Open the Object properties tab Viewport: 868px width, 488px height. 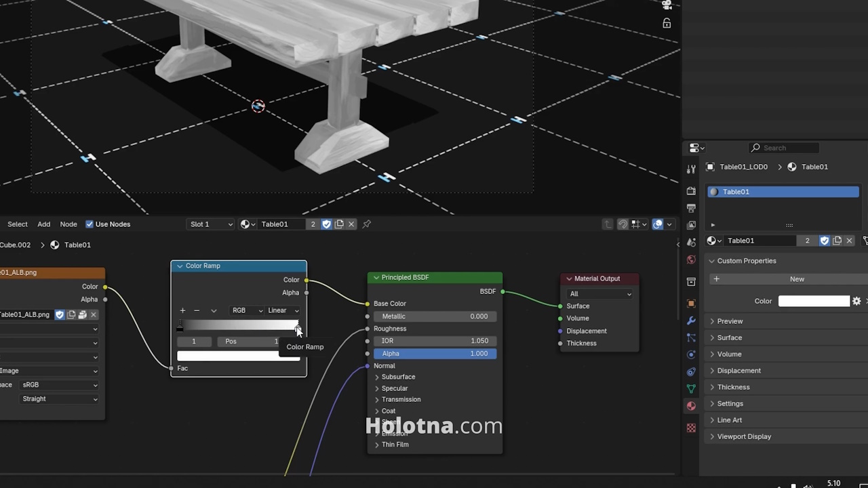pos(691,304)
